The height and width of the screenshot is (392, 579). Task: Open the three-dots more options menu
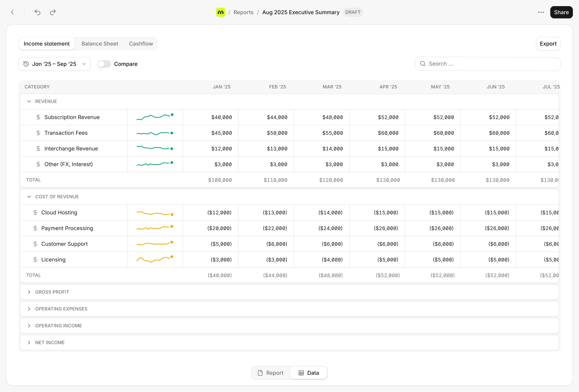point(541,12)
